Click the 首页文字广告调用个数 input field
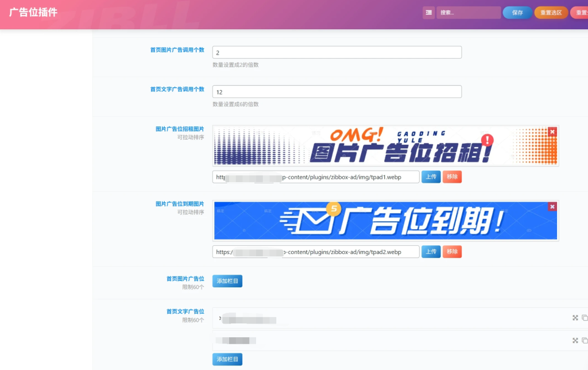This screenshot has height=370, width=588. click(x=336, y=91)
